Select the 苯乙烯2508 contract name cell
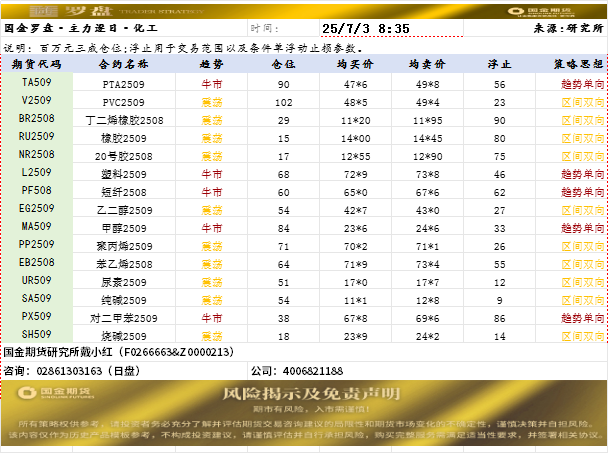 click(124, 264)
